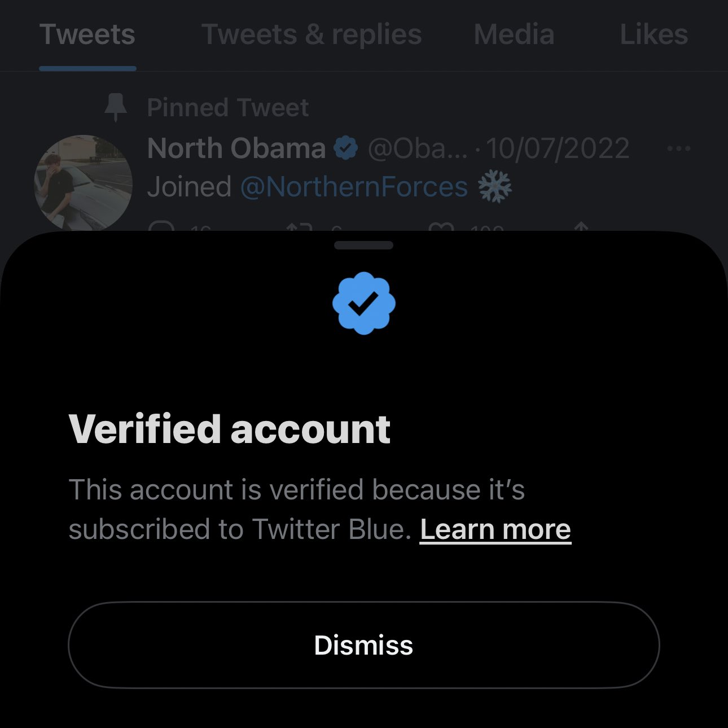Tap the large blue verified badge
The height and width of the screenshot is (728, 728).
tap(363, 303)
